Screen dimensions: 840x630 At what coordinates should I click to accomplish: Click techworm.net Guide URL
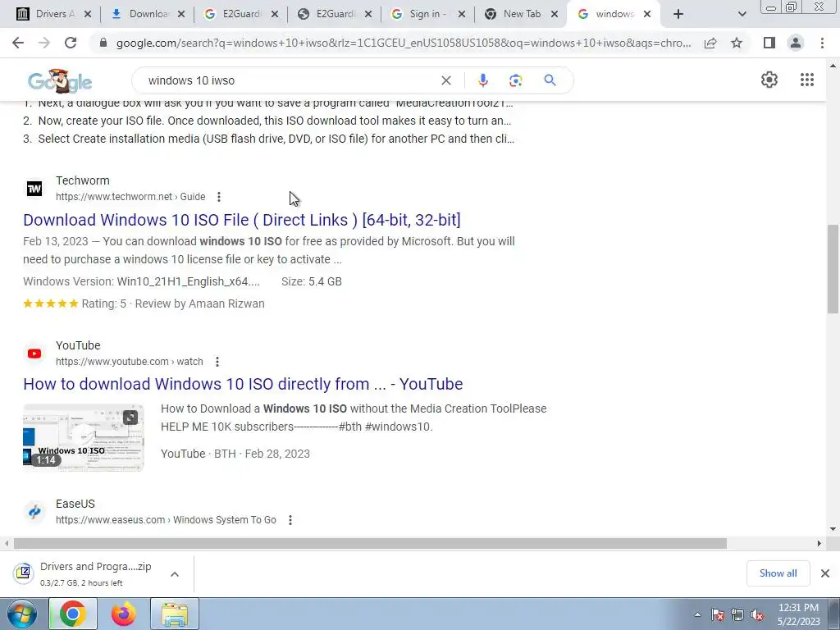click(130, 197)
